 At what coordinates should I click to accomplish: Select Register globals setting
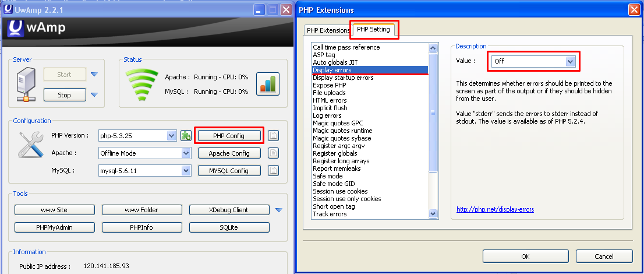pyautogui.click(x=370, y=153)
